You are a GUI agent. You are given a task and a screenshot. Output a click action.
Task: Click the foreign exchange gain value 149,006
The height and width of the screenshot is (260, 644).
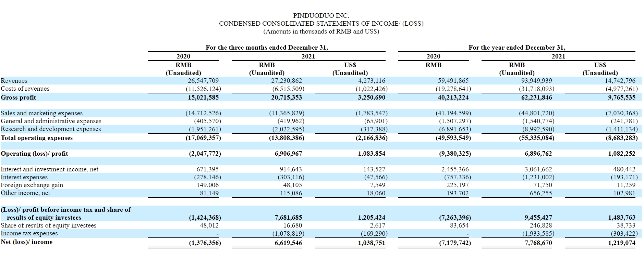(207, 185)
